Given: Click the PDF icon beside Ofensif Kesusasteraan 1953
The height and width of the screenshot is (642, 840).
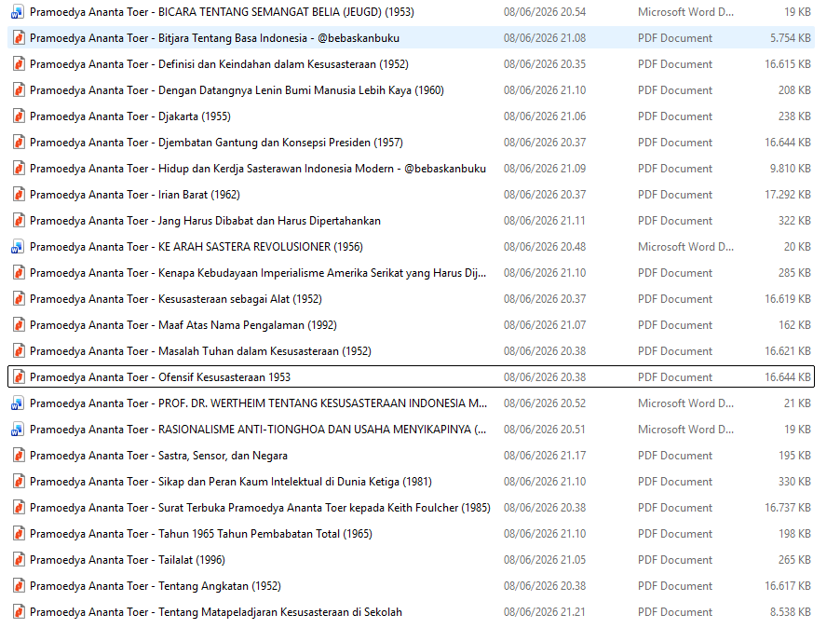Looking at the screenshot, I should (x=19, y=377).
